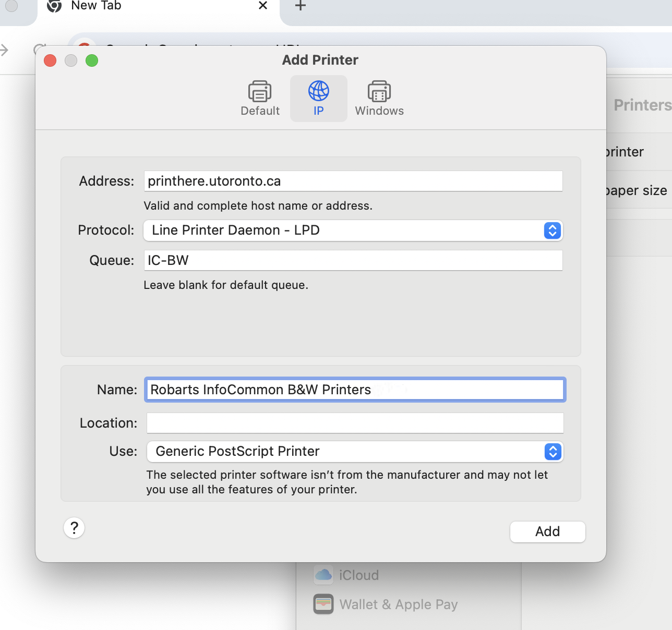Focus the printer Name field
This screenshot has height=630, width=672.
point(355,390)
